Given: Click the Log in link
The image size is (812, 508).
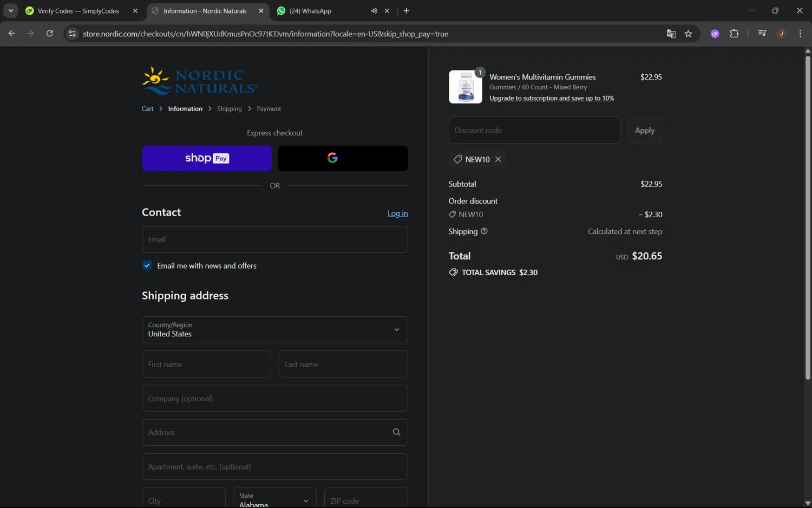Looking at the screenshot, I should click(x=397, y=213).
